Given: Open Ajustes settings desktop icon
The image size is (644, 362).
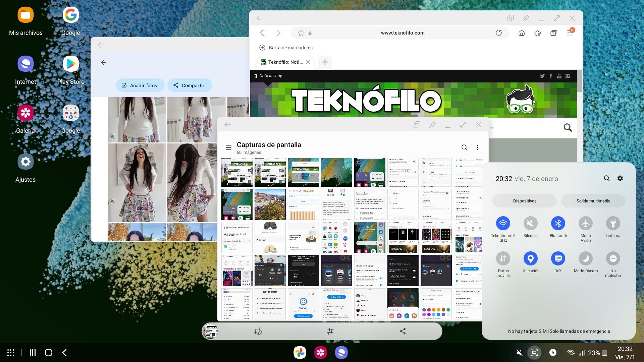Looking at the screenshot, I should (25, 168).
